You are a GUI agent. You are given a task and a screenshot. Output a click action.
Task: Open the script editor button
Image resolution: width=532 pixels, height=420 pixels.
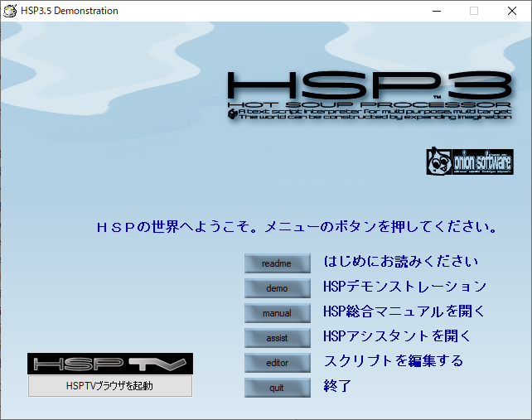[278, 363]
